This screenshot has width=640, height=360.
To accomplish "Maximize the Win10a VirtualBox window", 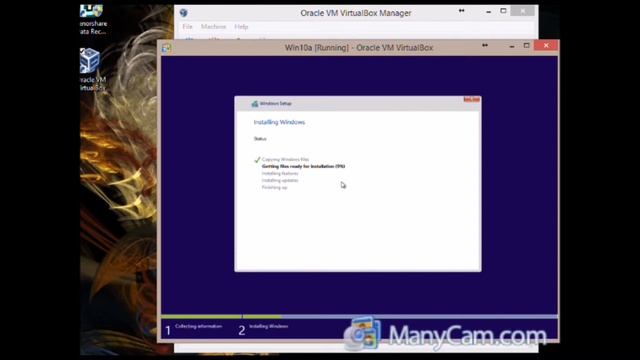I will click(x=527, y=46).
